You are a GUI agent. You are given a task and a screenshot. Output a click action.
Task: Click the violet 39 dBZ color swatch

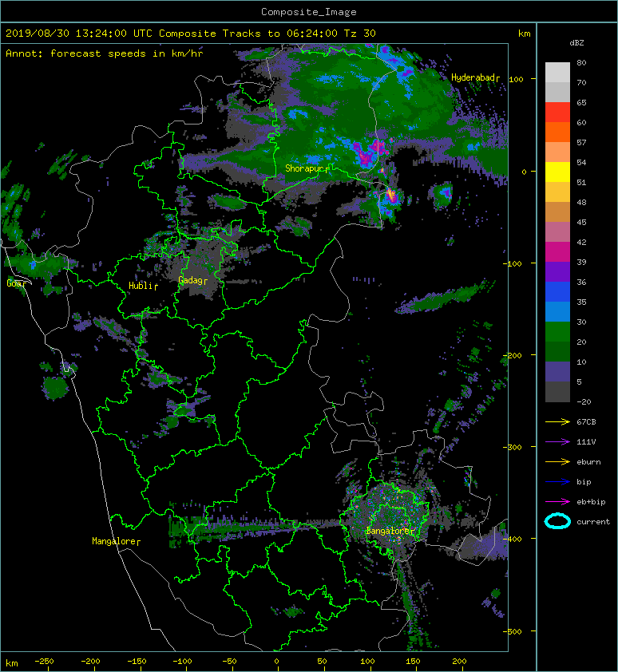tap(557, 271)
